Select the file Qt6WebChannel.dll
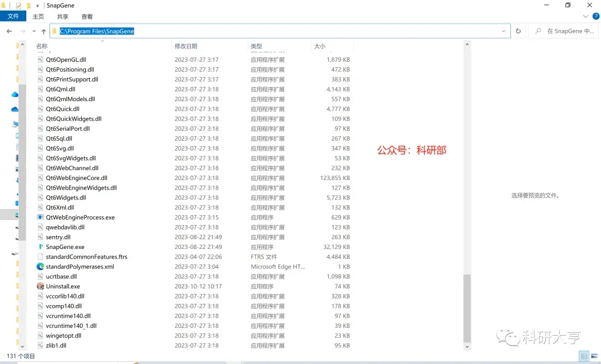This screenshot has width=601, height=364. [x=72, y=168]
